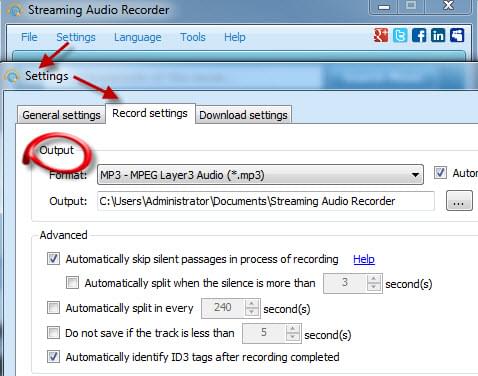Increase the 240 second split interval

(x=252, y=303)
